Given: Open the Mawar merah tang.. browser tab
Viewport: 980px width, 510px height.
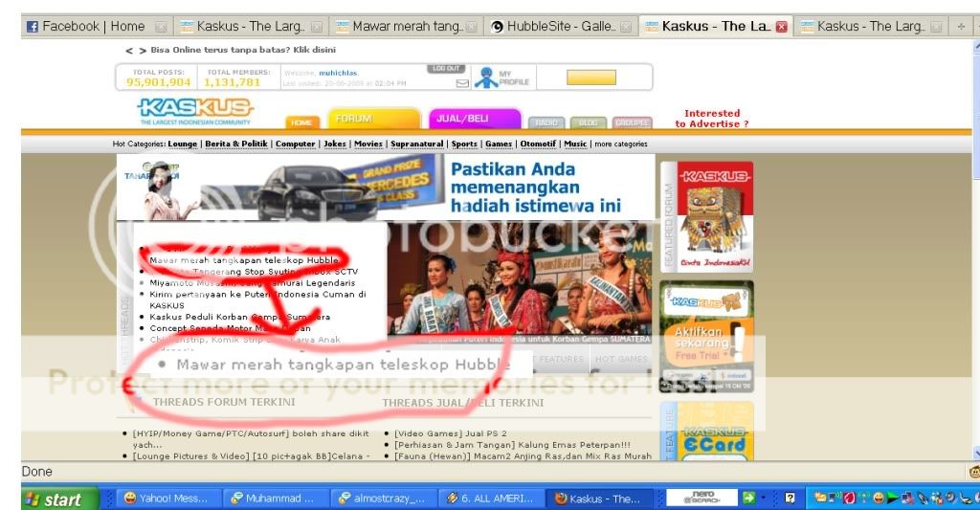Looking at the screenshot, I should [406, 26].
